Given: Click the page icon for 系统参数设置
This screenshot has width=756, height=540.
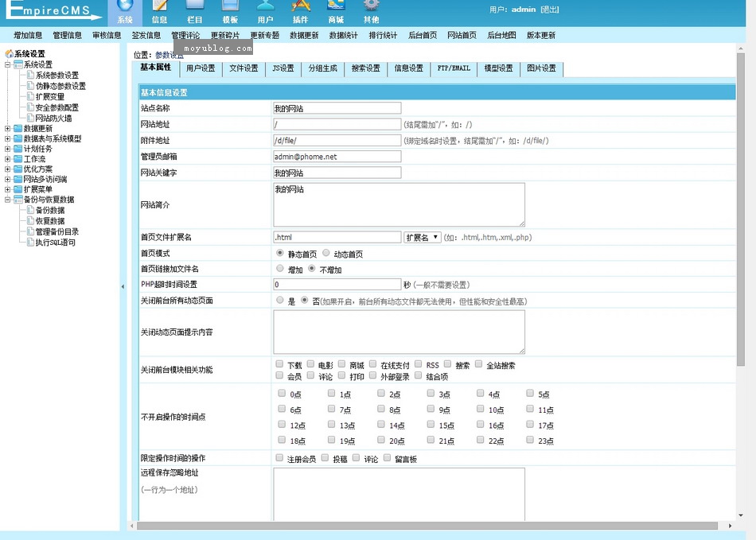Looking at the screenshot, I should [30, 75].
